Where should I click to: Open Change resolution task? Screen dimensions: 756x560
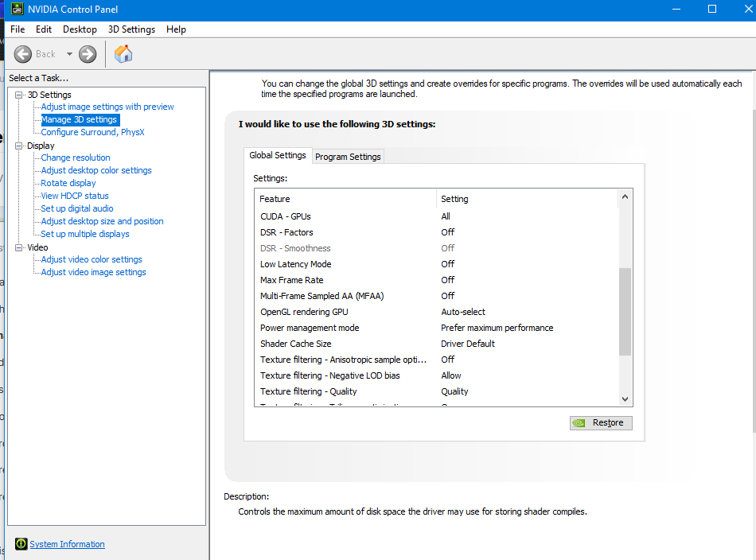pyautogui.click(x=76, y=157)
